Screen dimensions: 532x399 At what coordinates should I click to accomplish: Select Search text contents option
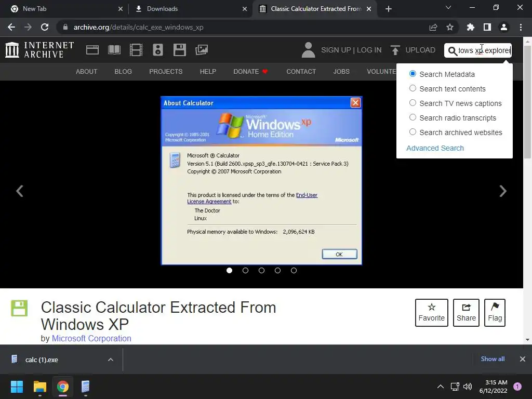click(x=413, y=88)
